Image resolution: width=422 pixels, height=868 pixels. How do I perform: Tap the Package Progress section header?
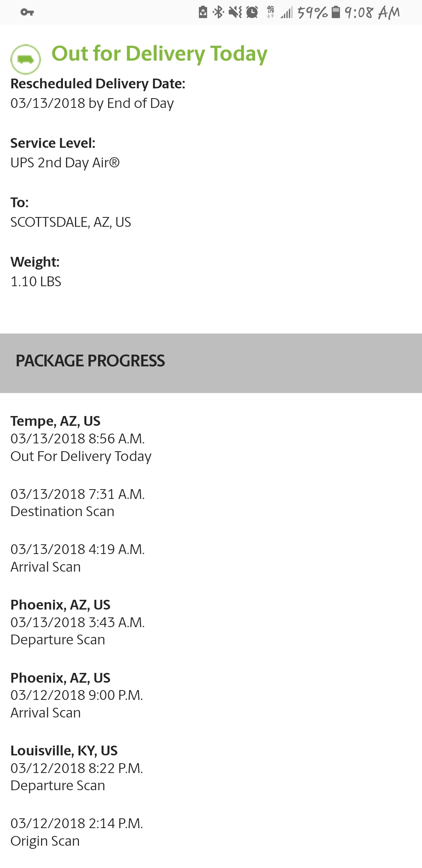tap(90, 361)
